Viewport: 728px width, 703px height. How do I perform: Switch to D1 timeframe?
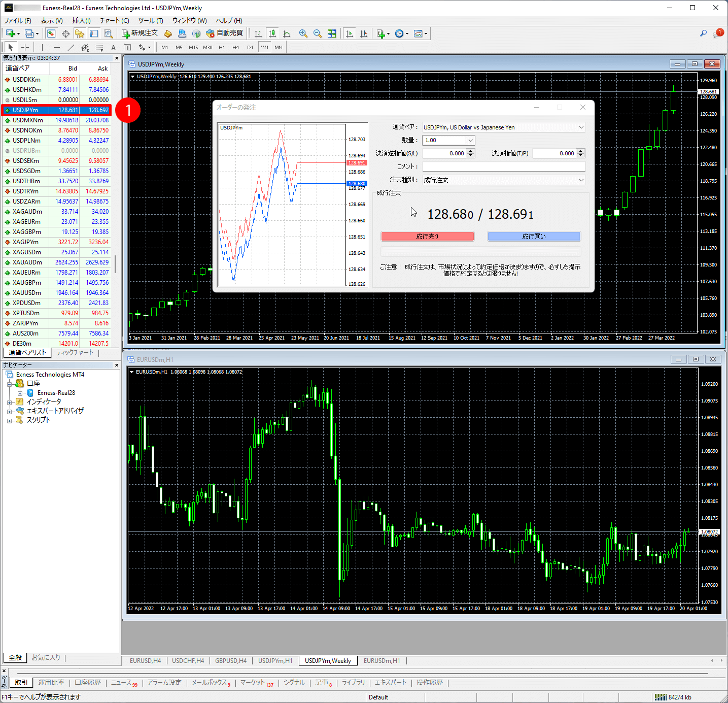[250, 47]
